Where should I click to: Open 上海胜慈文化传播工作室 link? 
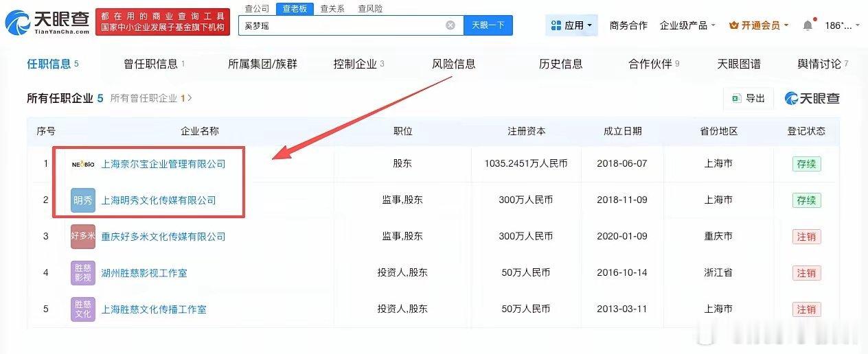pos(154,309)
